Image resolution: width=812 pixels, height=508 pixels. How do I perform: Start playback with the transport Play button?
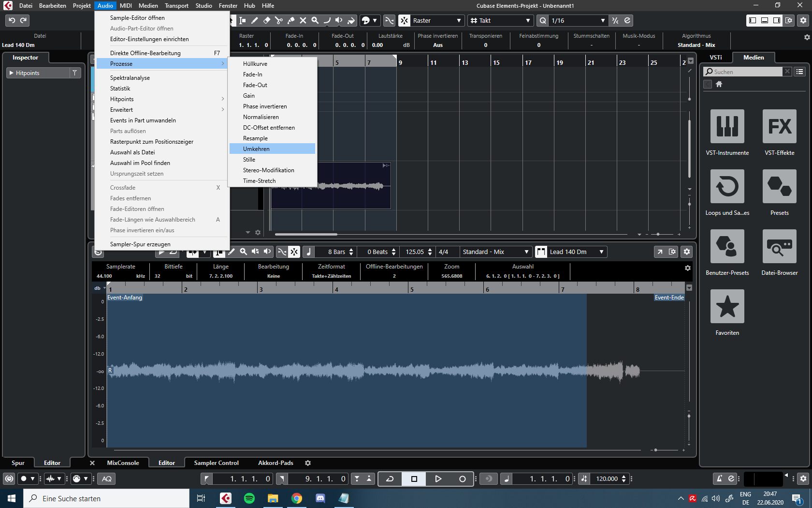click(x=438, y=479)
